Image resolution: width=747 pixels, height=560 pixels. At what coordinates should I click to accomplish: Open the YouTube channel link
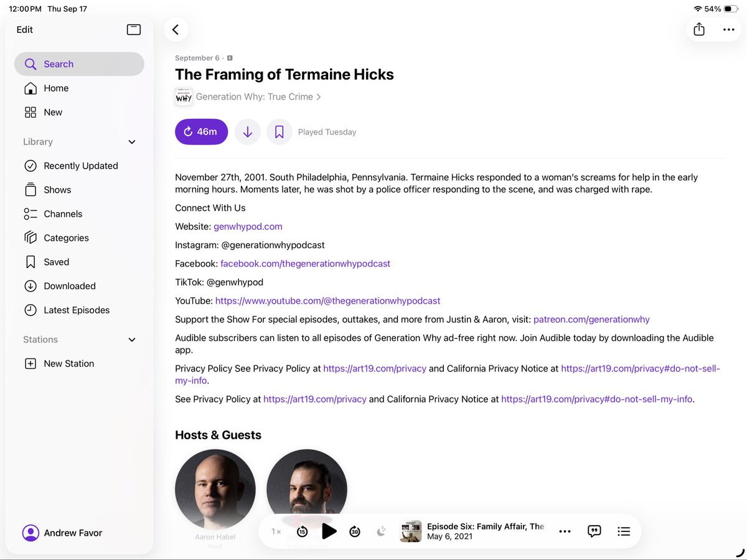(327, 301)
